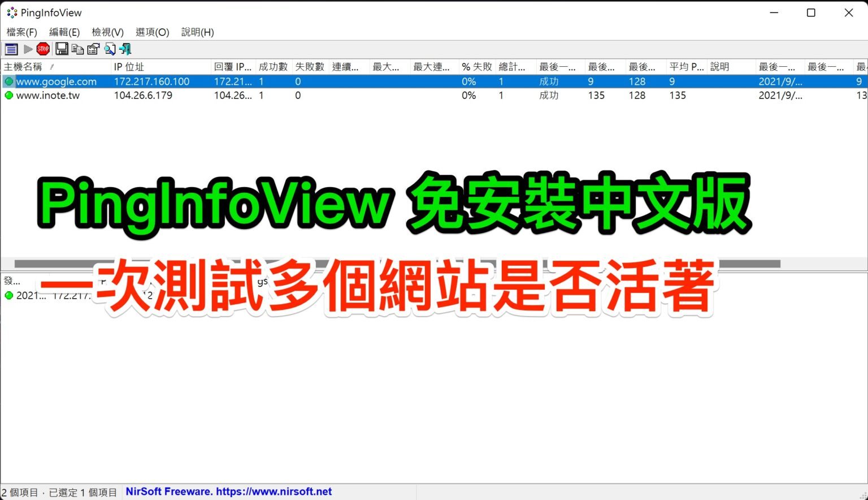Open the 檢視(V) menu
868x500 pixels.
(107, 32)
